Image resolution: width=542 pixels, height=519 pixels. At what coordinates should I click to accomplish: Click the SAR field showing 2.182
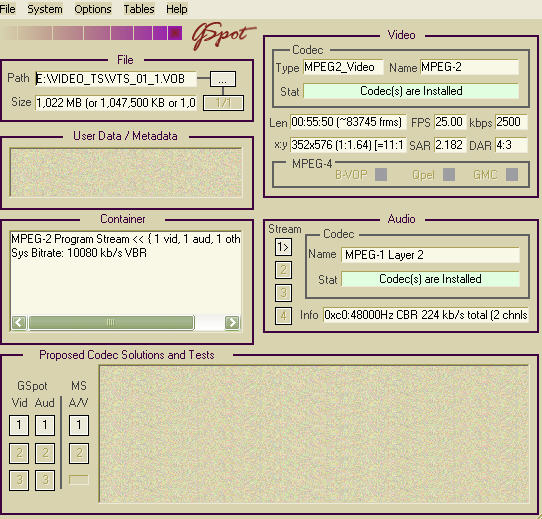point(450,145)
